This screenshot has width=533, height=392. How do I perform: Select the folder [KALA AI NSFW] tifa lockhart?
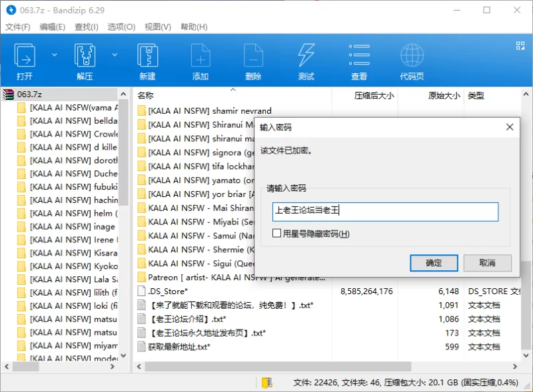coord(201,166)
